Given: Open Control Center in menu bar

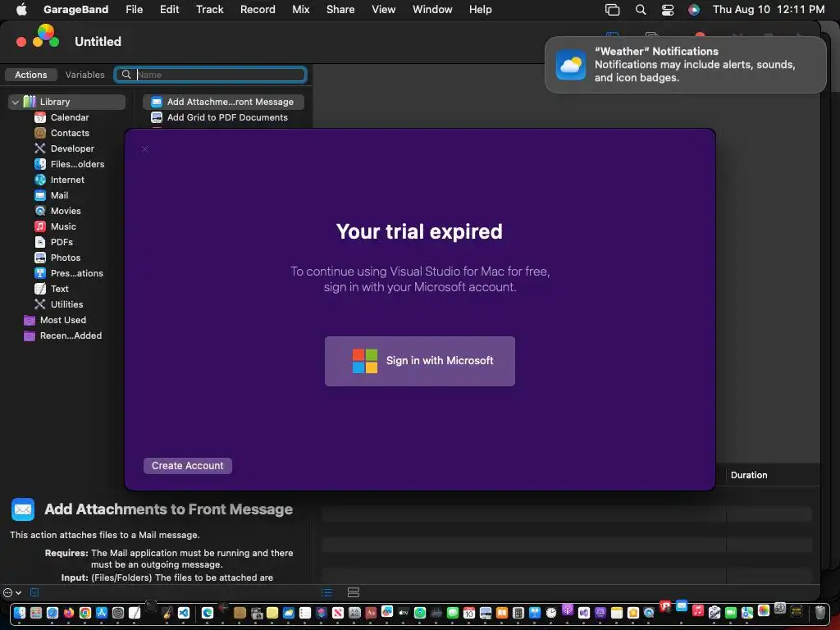Looking at the screenshot, I should (668, 10).
